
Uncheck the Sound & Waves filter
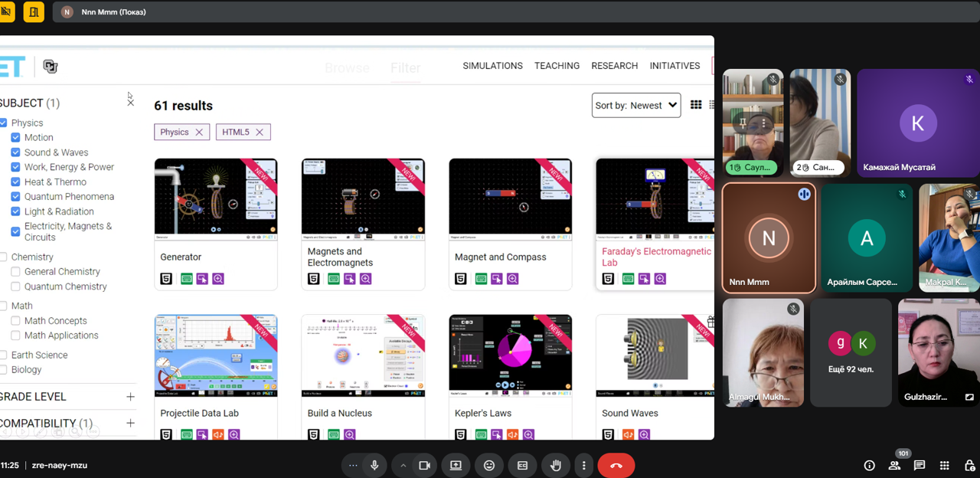[x=15, y=152]
